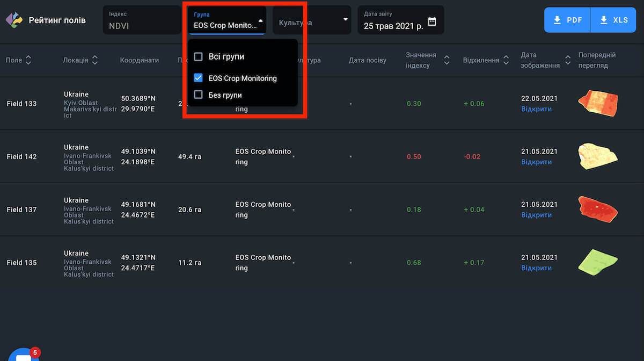Click the Field 142 preview thumbnail
Screen dimensions: 644x361
point(597,156)
